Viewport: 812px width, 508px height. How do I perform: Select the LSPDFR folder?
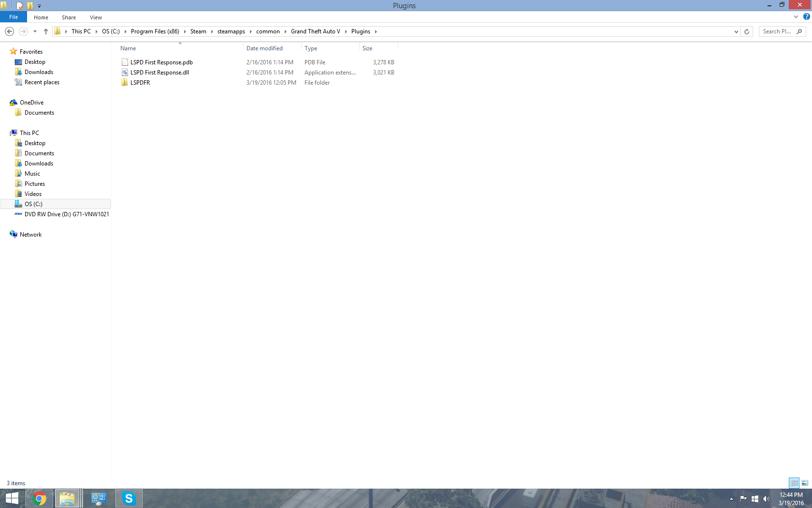140,83
